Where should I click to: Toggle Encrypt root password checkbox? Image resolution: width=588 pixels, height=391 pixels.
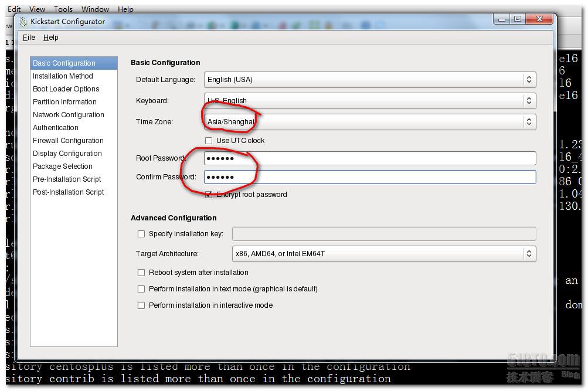click(x=209, y=195)
